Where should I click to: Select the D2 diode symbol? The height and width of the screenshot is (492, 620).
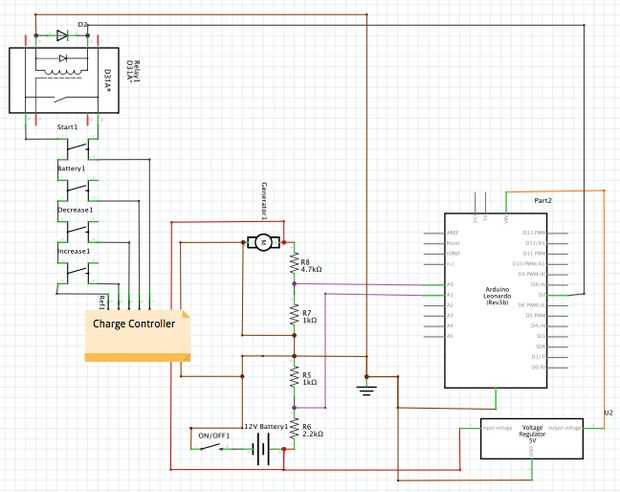click(62, 36)
